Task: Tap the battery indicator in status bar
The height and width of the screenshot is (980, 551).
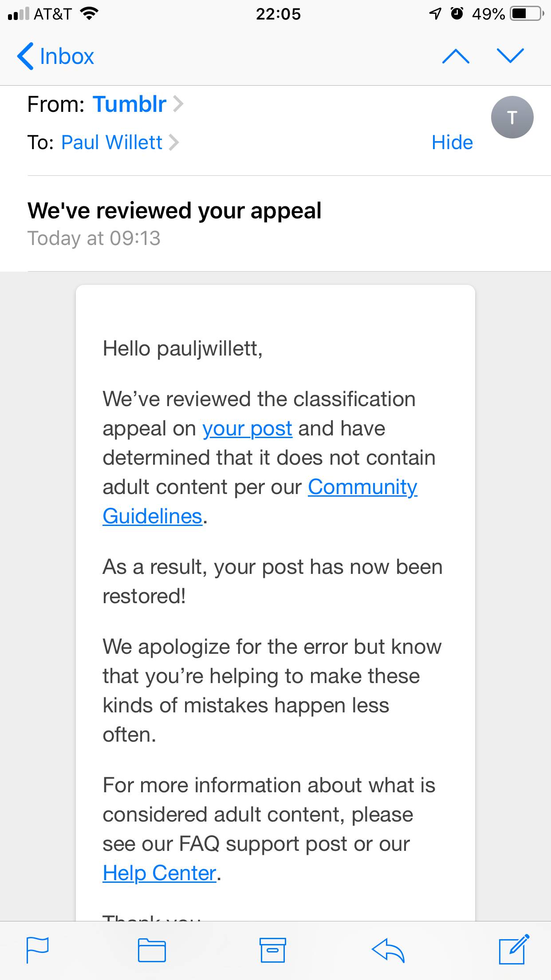Action: [x=527, y=14]
